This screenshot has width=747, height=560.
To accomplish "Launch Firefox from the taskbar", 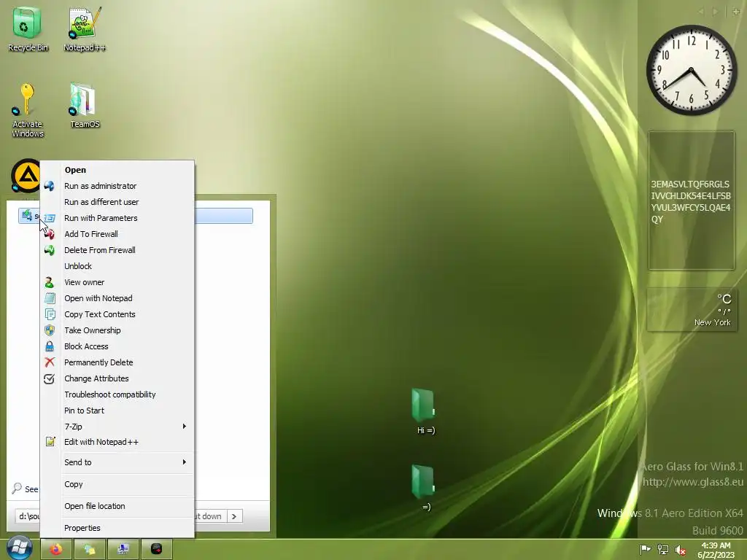I will coord(56,549).
